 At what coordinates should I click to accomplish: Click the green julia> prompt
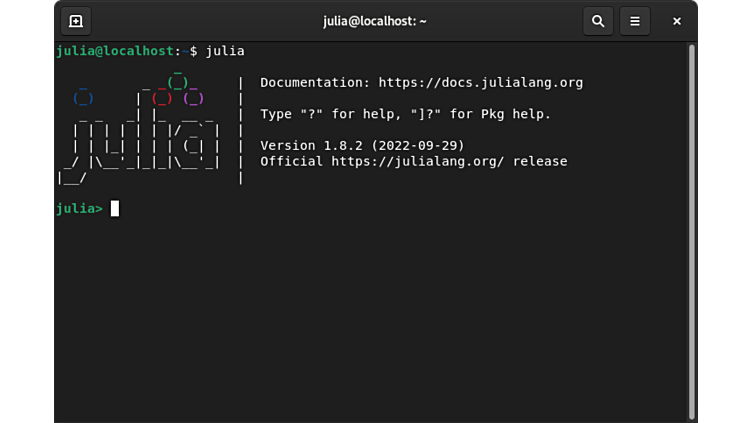tap(79, 209)
